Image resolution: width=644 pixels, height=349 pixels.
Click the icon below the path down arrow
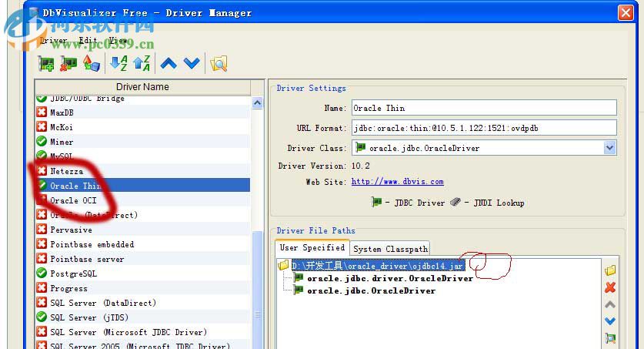610,338
